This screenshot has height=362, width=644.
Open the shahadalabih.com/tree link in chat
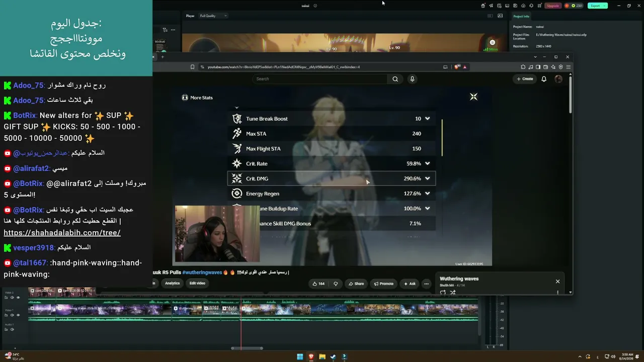coord(62,233)
